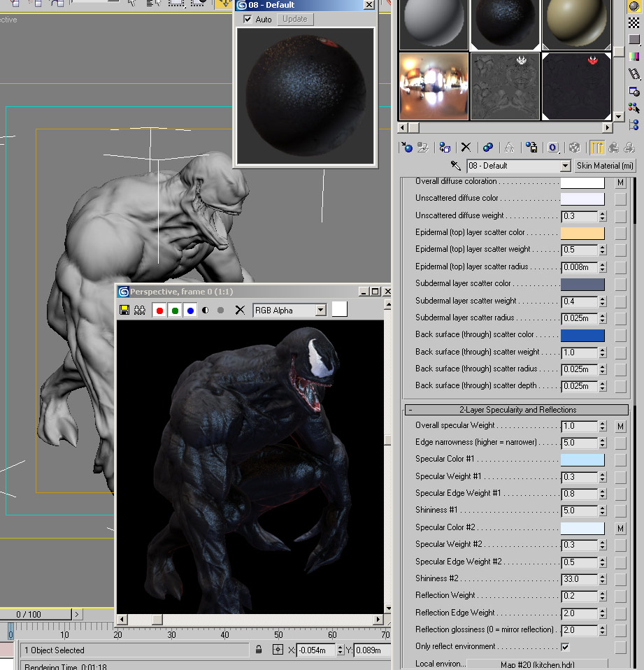Adjust Reflection Weight spinner arrows

603,596
